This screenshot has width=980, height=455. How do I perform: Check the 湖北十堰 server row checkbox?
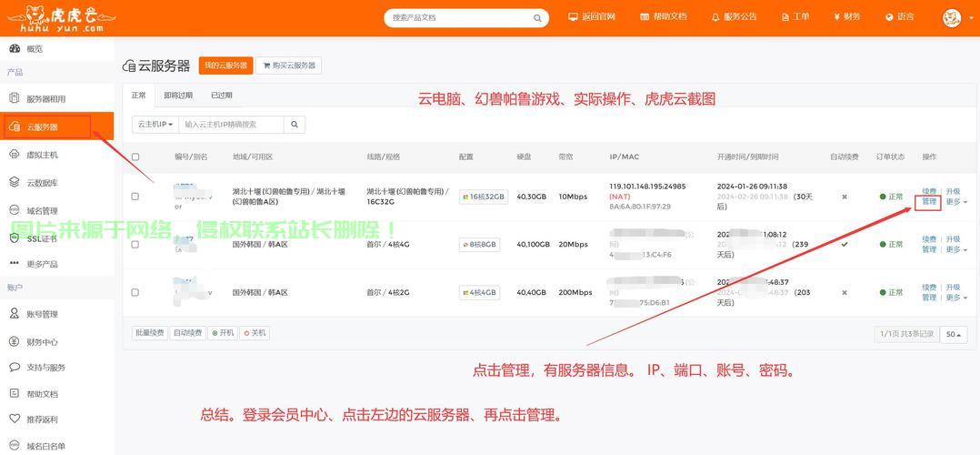(x=135, y=197)
